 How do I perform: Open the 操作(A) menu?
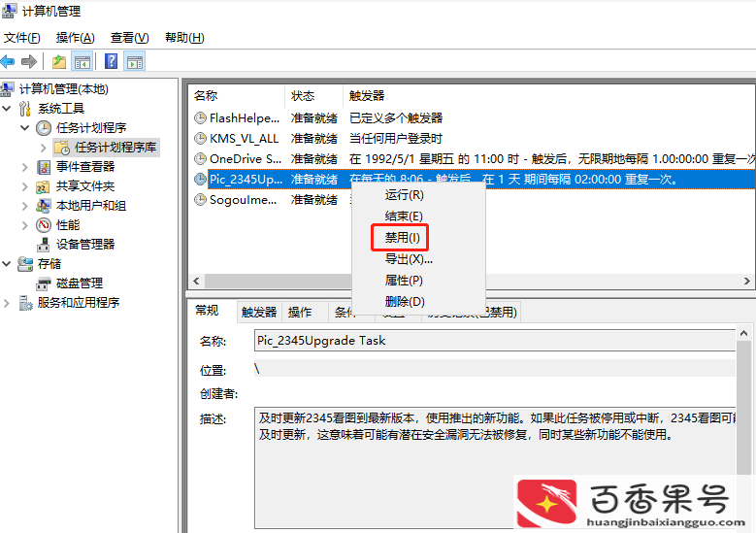point(75,38)
